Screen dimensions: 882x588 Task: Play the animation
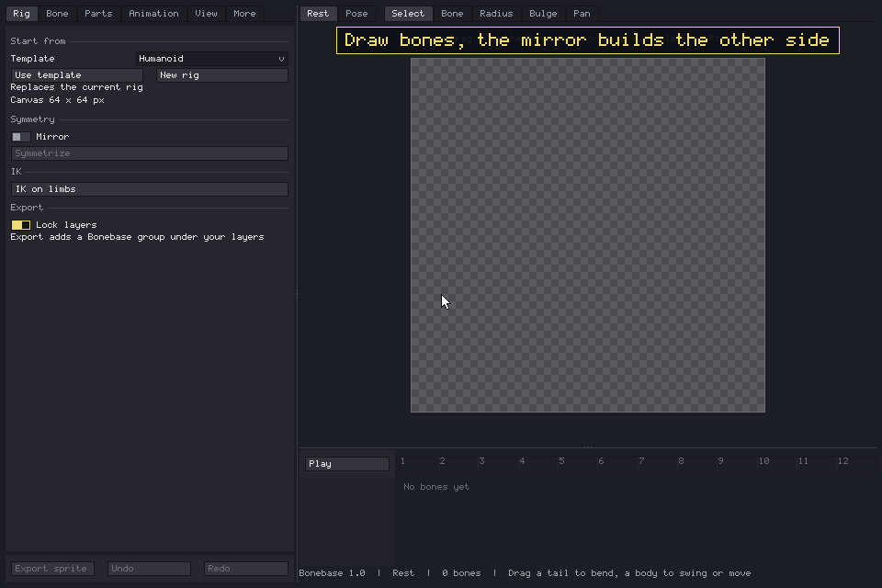coord(347,464)
